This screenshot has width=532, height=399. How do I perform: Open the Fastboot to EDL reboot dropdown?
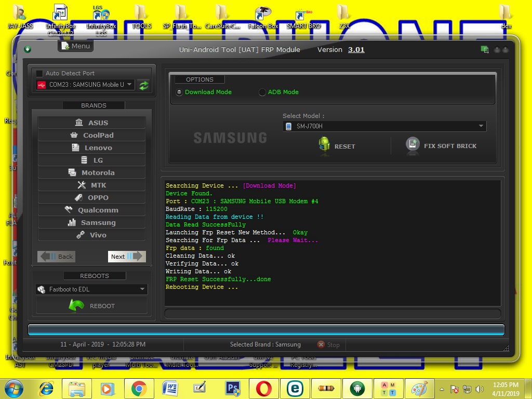(91, 289)
